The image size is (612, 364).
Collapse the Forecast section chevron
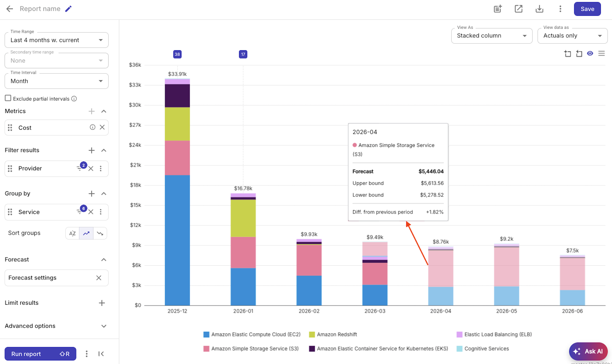pos(104,260)
